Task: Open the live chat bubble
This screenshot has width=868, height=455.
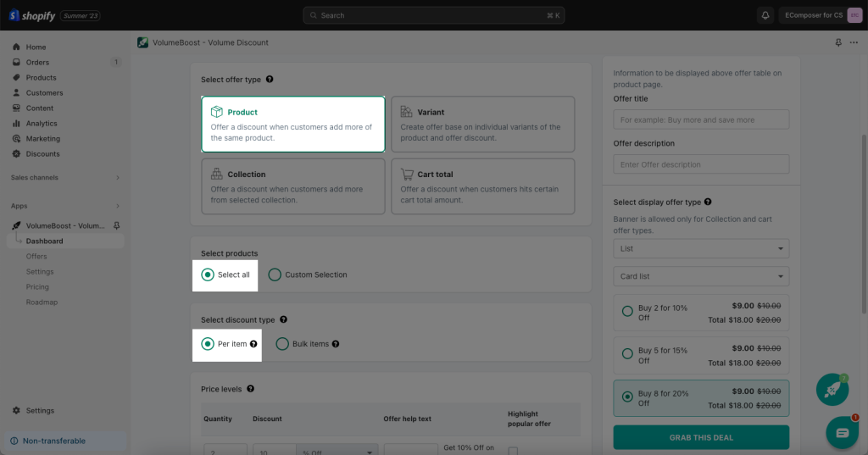Action: (842, 432)
